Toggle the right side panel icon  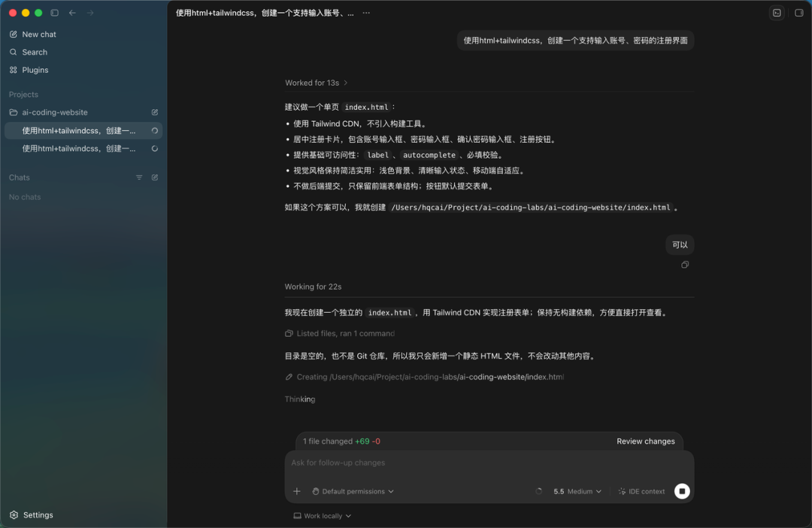(x=799, y=13)
